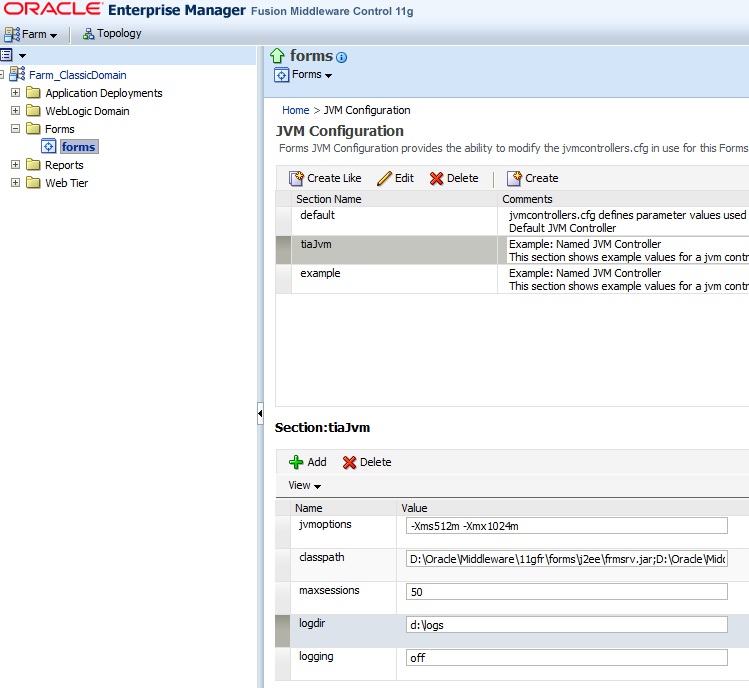The width and height of the screenshot is (749, 688).
Task: Collapse the left navigation pane splitter arrow
Action: click(260, 413)
